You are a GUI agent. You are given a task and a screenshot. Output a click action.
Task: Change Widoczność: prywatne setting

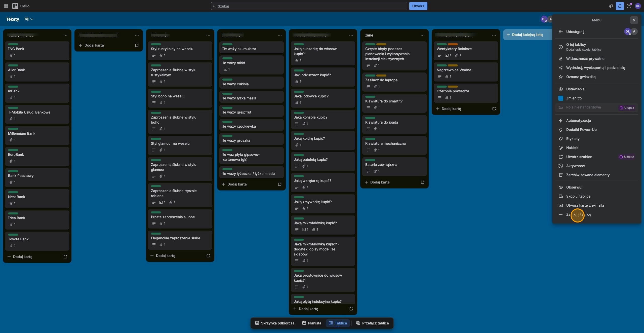tap(597, 59)
